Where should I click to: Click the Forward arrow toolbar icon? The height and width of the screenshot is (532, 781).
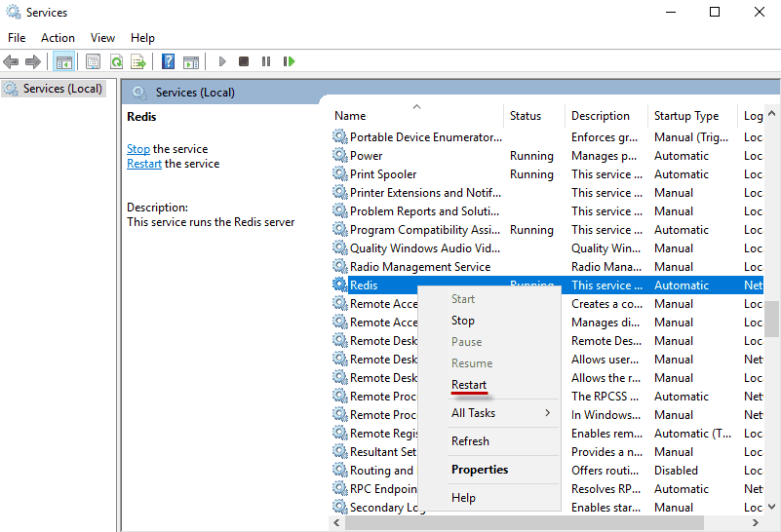coord(33,61)
